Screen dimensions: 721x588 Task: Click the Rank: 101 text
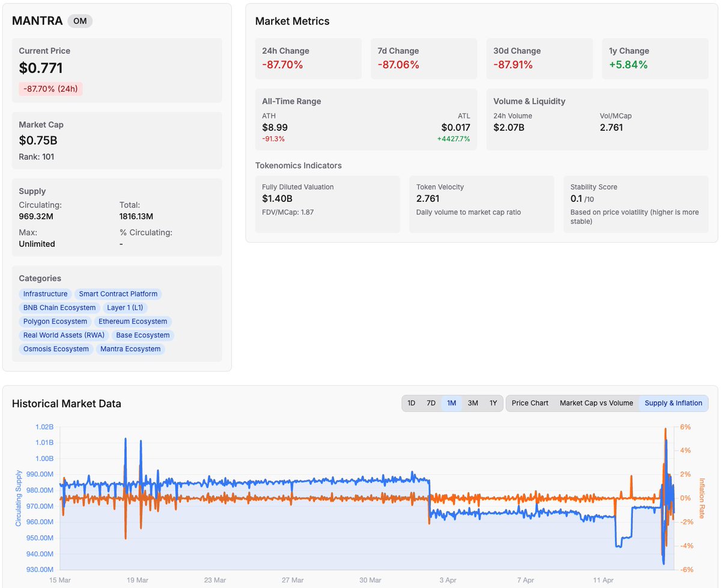click(36, 157)
